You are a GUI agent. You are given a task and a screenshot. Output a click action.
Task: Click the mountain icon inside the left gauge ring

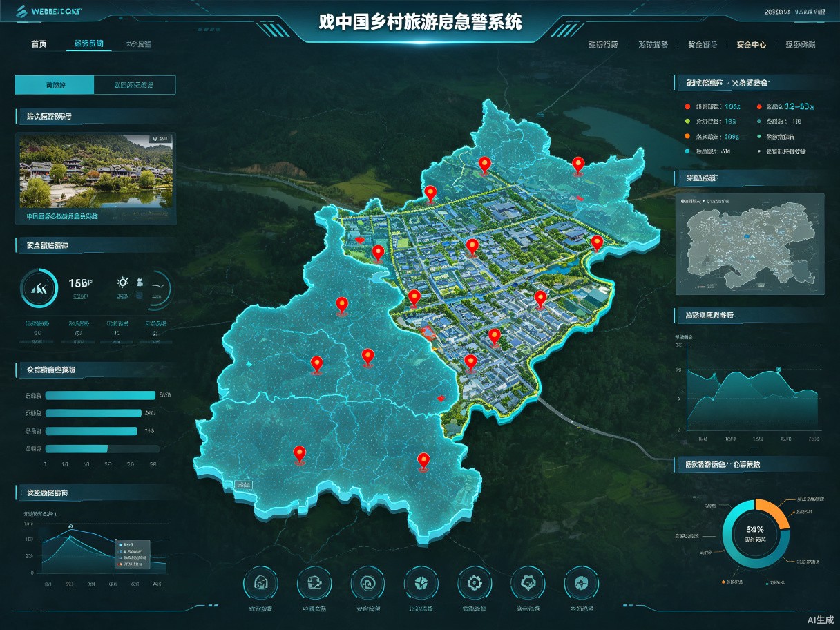39,288
